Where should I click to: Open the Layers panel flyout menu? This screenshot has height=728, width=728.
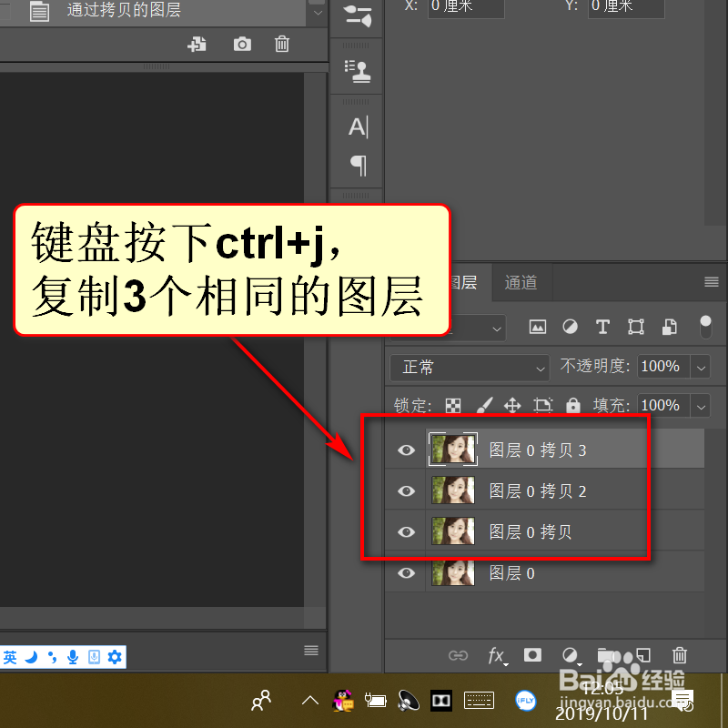712,282
